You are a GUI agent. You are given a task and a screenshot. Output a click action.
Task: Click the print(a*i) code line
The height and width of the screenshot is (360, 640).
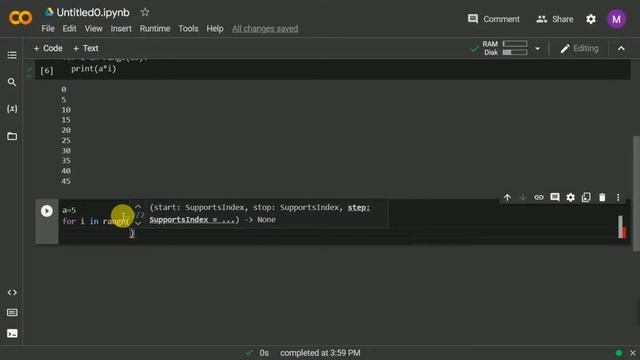pyautogui.click(x=94, y=69)
